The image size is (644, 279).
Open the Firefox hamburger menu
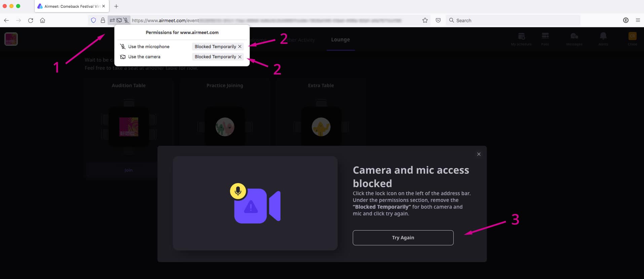pyautogui.click(x=638, y=21)
